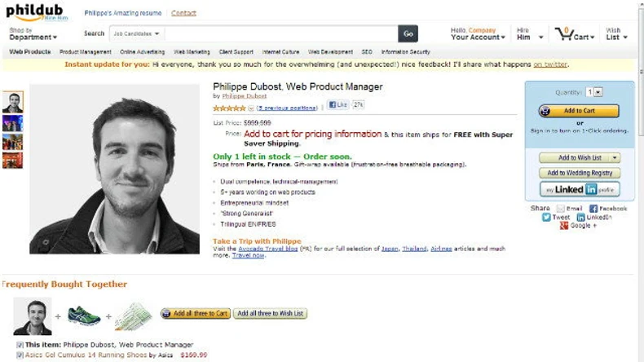Share via the Facebook icon
The height and width of the screenshot is (362, 644).
tap(593, 208)
